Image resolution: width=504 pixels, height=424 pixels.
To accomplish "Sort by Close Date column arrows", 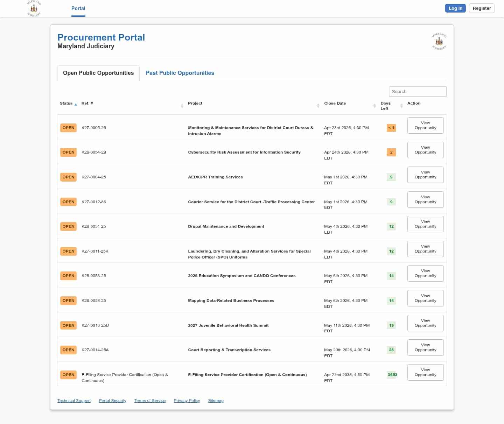I will point(374,106).
